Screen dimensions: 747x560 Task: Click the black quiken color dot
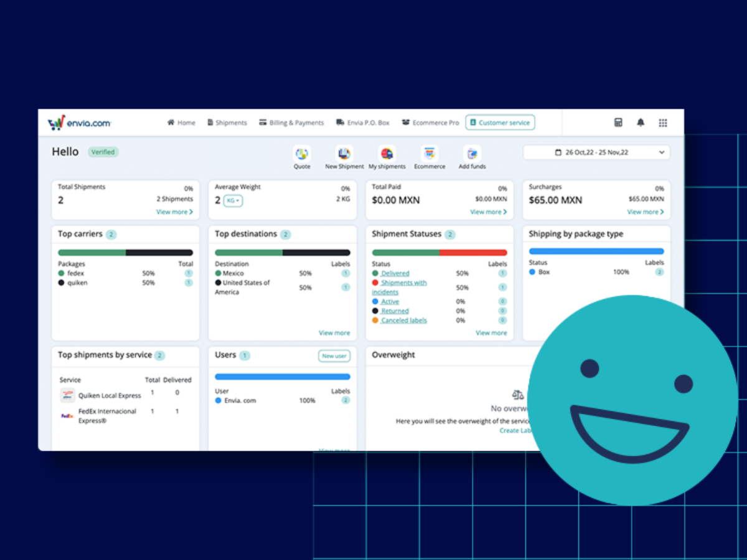click(x=62, y=282)
